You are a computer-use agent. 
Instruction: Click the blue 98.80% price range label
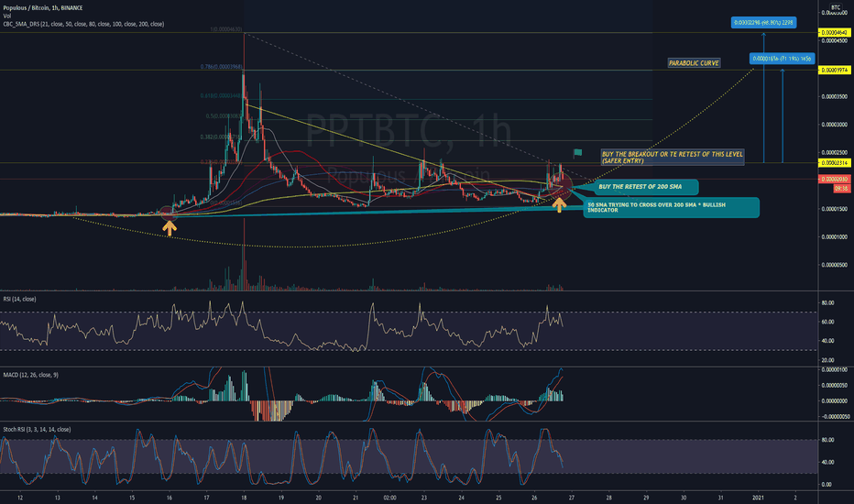click(763, 22)
